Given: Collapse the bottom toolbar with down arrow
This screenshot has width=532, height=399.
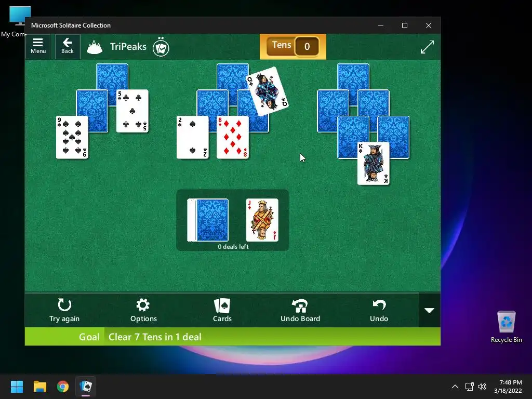Looking at the screenshot, I should point(430,310).
